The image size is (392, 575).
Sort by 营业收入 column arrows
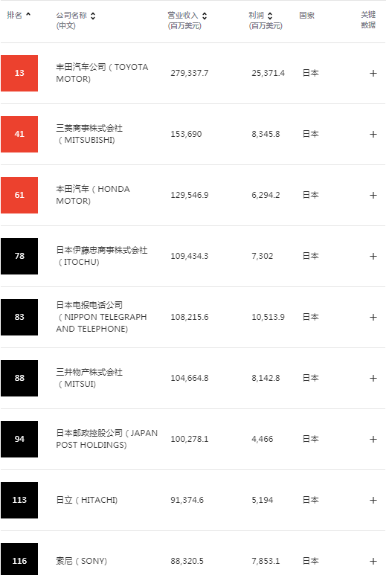pyautogui.click(x=205, y=16)
